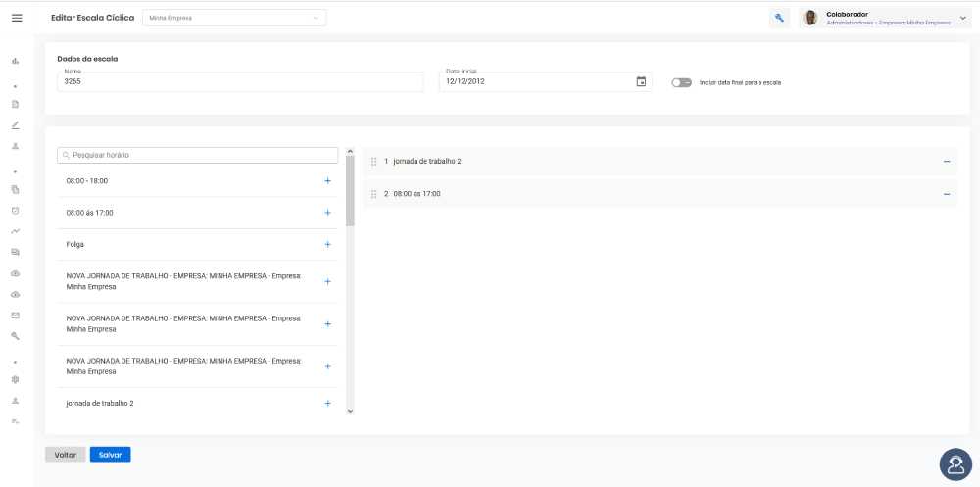Viewport: 980px width, 487px height.
Task: Click the schedule list scroll down arrow
Action: [x=350, y=411]
